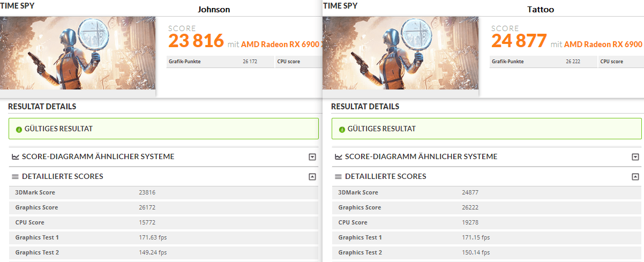Click Graphics Score value 26172
644x262 pixels.
pyautogui.click(x=147, y=207)
